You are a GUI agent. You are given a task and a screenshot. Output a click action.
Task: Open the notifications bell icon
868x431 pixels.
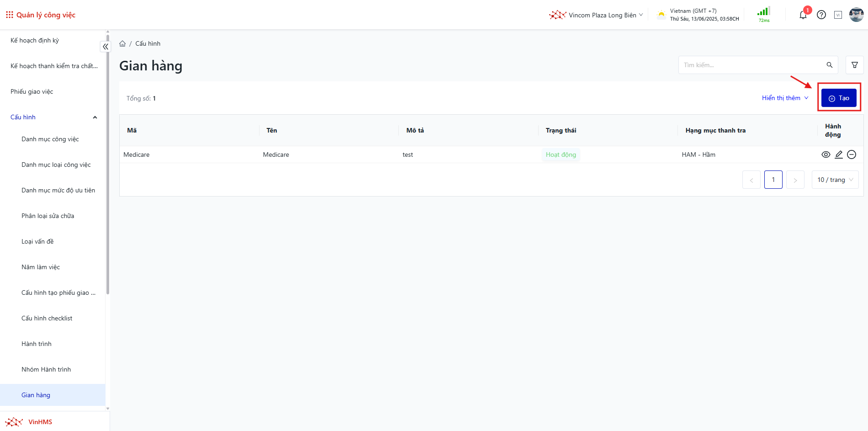[x=803, y=15]
